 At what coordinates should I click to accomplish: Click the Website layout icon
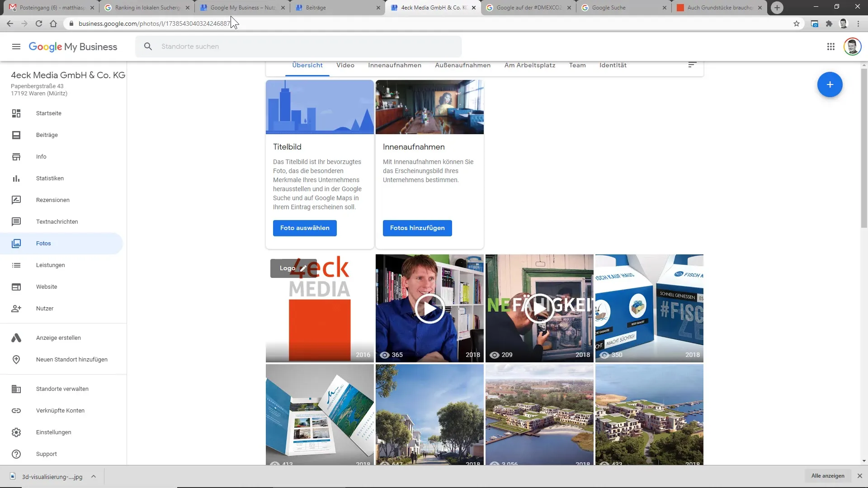(x=16, y=287)
